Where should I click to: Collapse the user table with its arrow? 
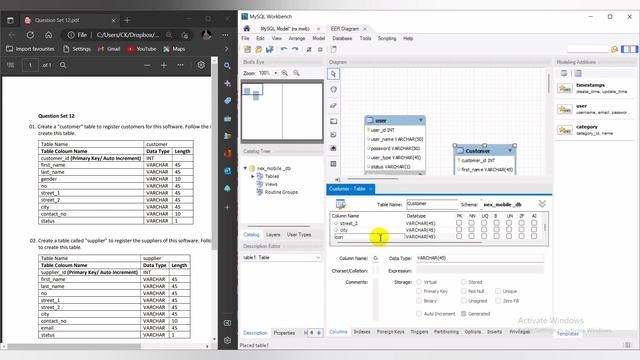point(420,120)
